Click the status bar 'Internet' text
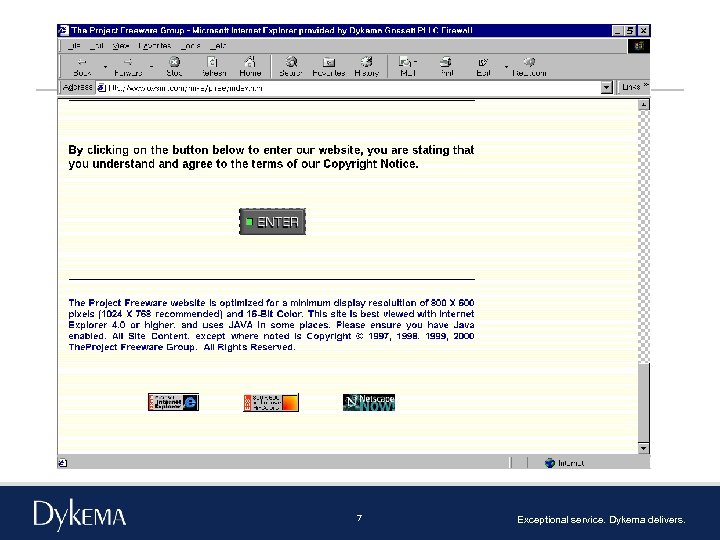 pos(571,463)
